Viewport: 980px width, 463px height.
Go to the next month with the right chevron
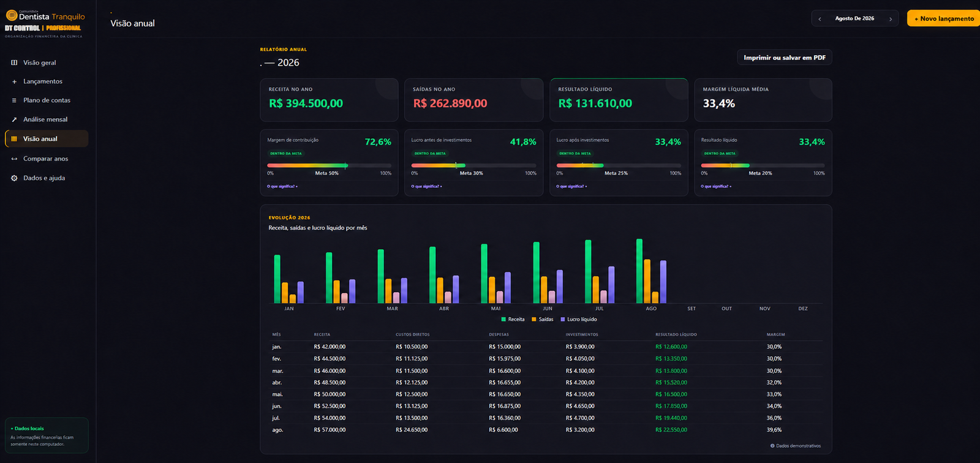point(891,19)
